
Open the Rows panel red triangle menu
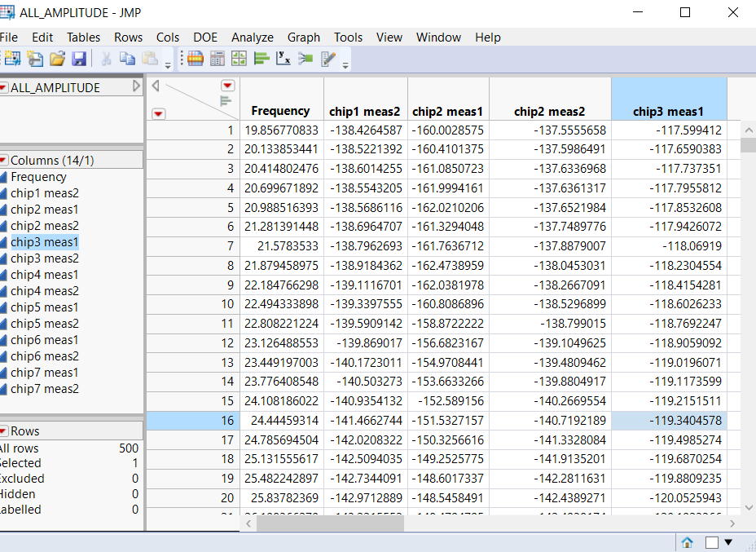click(3, 431)
